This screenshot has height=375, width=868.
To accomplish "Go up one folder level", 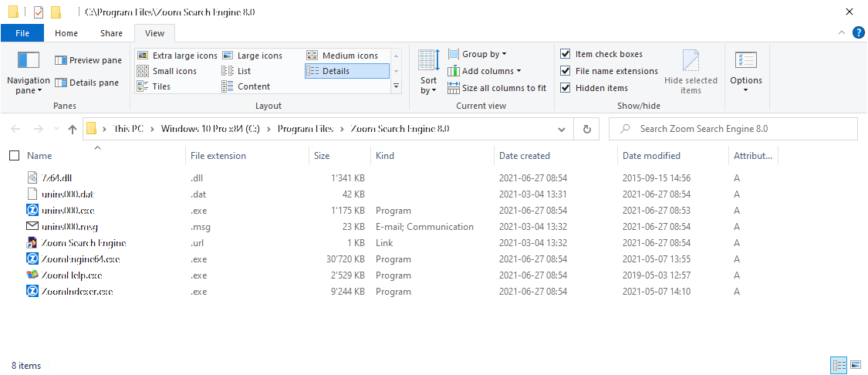I will pyautogui.click(x=72, y=129).
